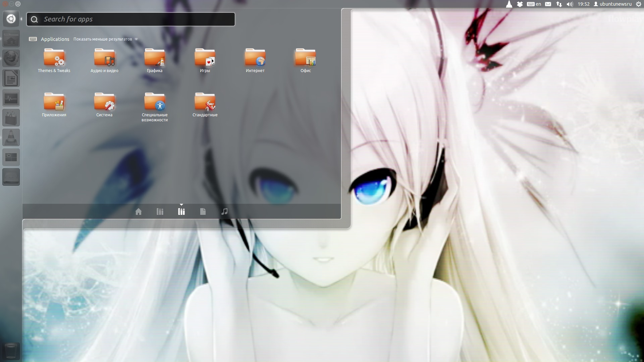644x362 pixels.
Task: Open Home Folder from the launcher
Action: point(11,39)
